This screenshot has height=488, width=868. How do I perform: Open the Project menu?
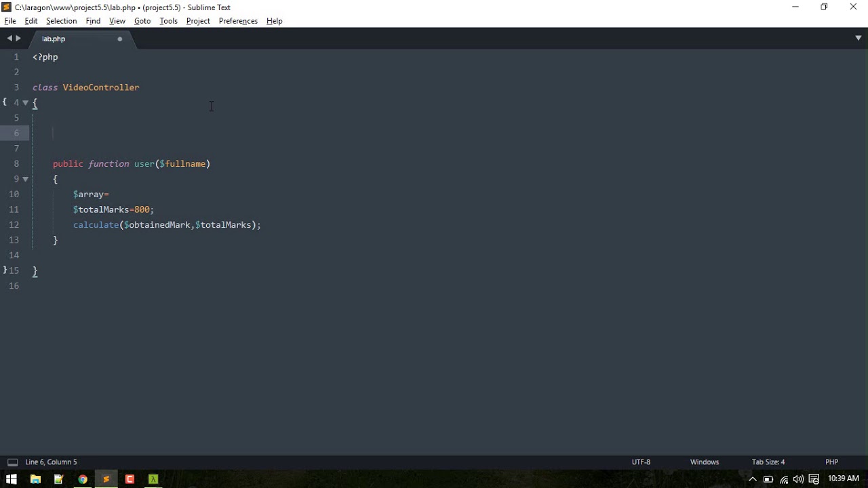(198, 21)
